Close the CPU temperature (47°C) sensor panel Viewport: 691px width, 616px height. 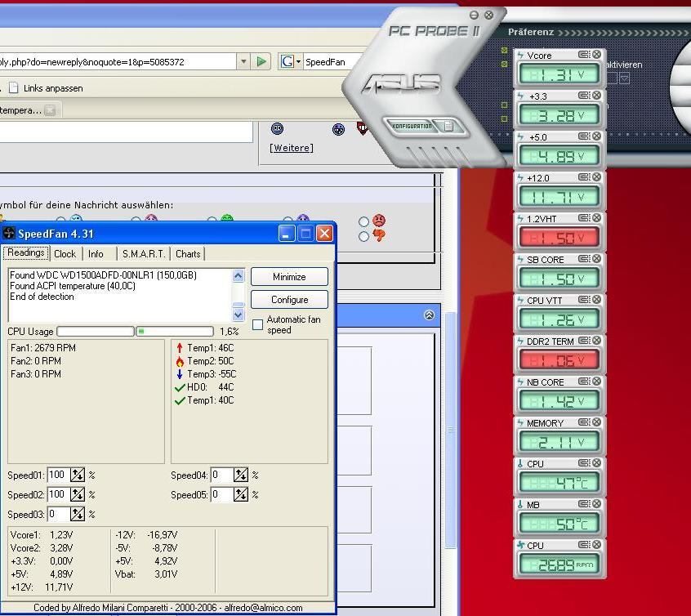(x=597, y=462)
